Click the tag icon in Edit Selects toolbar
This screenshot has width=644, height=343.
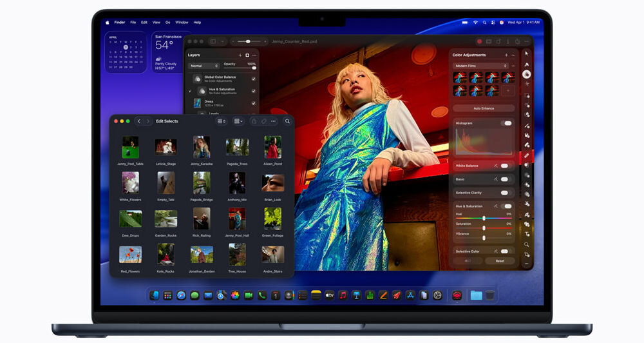click(263, 121)
